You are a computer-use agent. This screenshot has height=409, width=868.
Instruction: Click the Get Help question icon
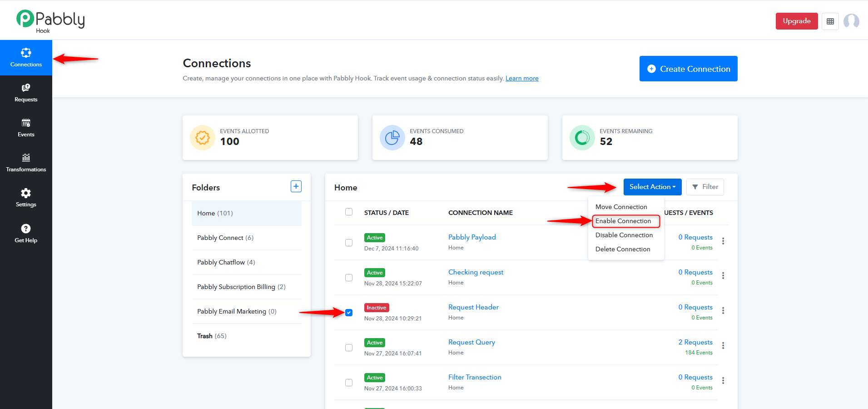click(x=26, y=229)
